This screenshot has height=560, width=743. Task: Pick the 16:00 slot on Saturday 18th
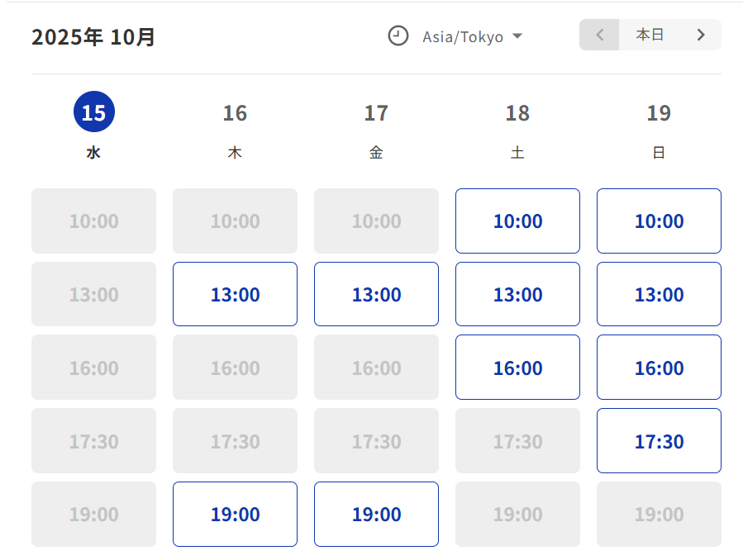(517, 368)
